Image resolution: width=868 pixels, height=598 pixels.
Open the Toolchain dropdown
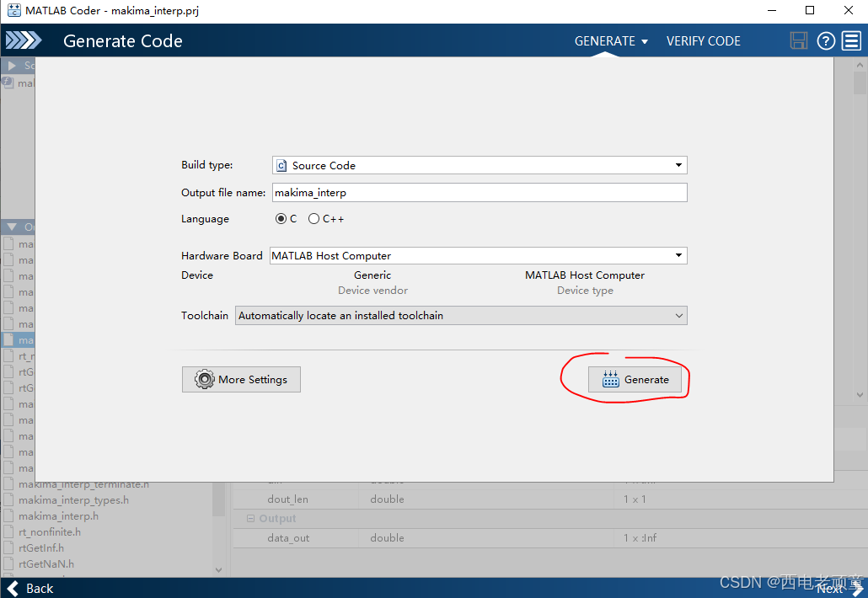461,315
